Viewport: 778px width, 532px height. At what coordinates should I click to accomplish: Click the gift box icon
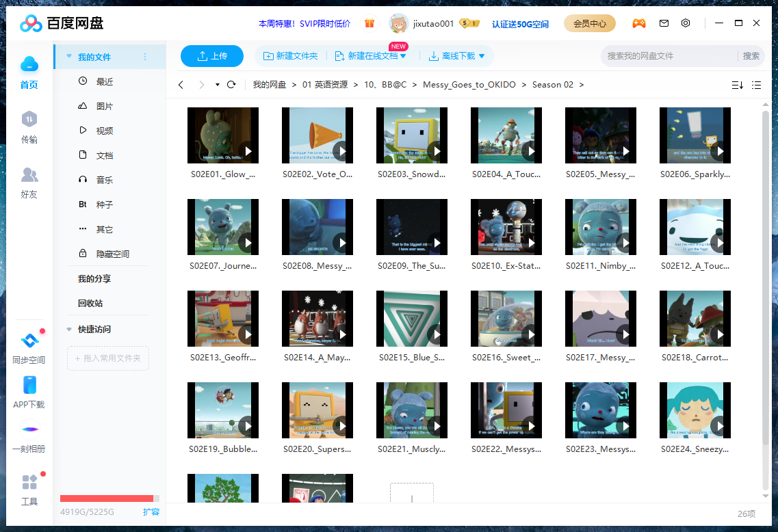pos(369,23)
